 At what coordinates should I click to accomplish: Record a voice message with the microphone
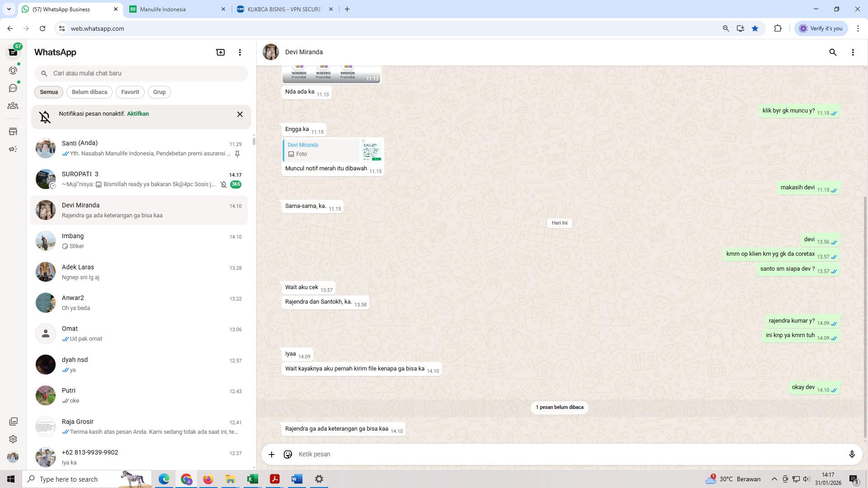point(852,454)
